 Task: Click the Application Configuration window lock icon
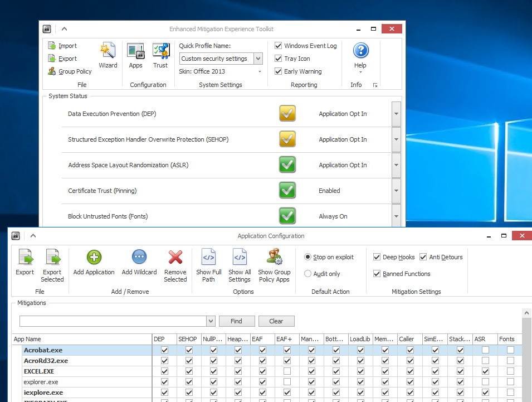[16, 236]
